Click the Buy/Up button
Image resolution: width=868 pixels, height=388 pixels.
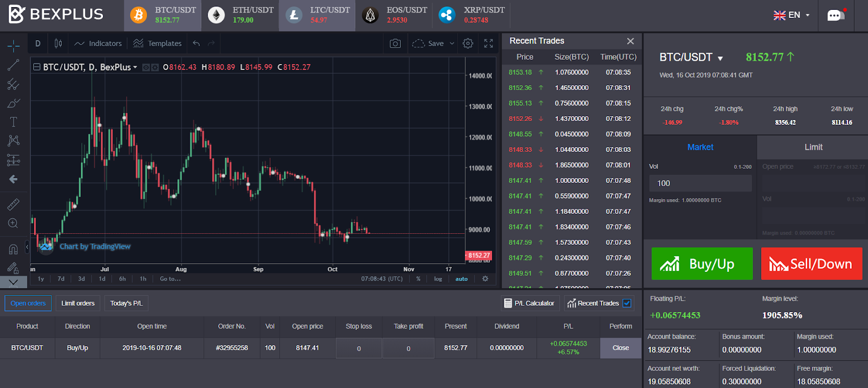coord(702,264)
